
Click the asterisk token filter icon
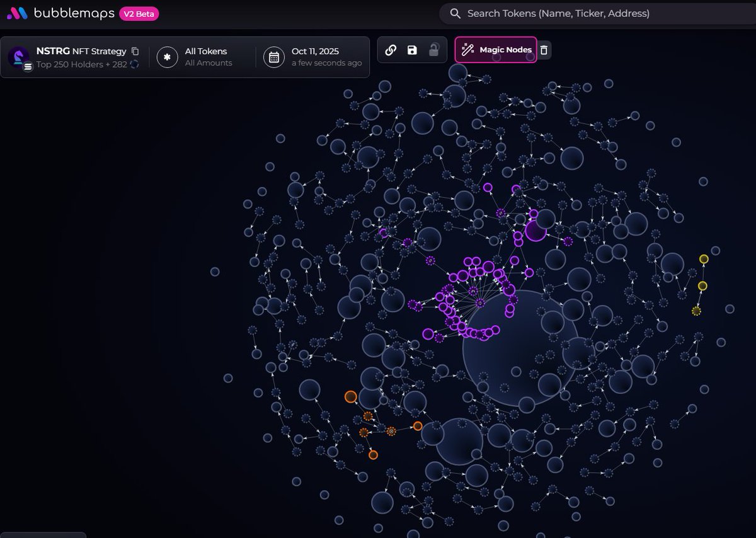(167, 57)
